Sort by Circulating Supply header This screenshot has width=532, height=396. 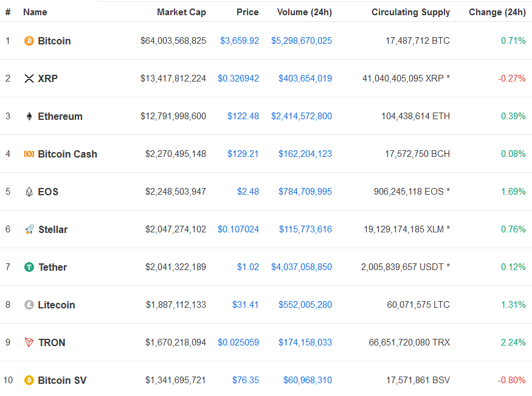[x=410, y=12]
